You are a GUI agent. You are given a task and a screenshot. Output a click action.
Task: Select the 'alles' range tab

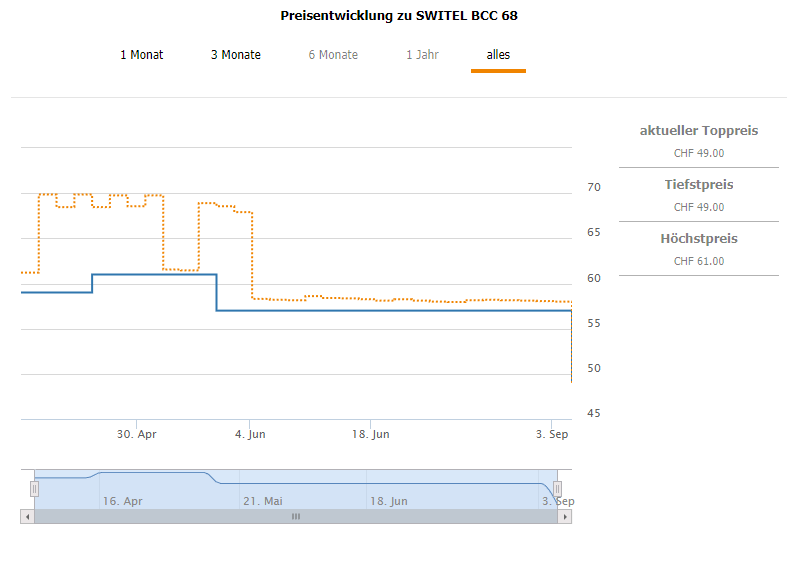pyautogui.click(x=498, y=55)
